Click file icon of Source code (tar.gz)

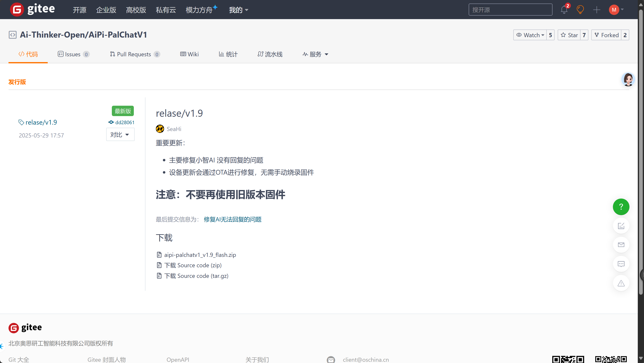tap(159, 276)
